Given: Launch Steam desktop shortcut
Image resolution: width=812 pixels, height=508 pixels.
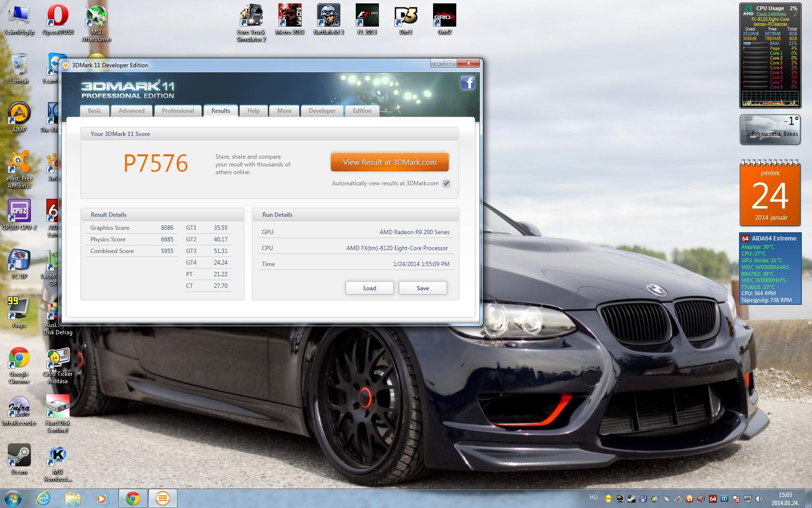Looking at the screenshot, I should click(x=19, y=460).
